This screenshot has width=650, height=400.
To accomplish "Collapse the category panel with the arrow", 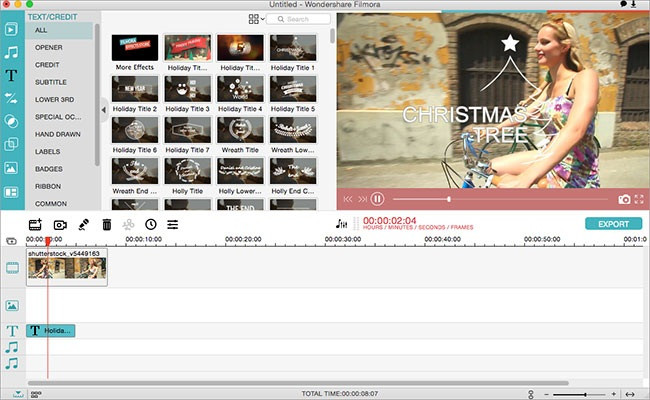I will [104, 108].
